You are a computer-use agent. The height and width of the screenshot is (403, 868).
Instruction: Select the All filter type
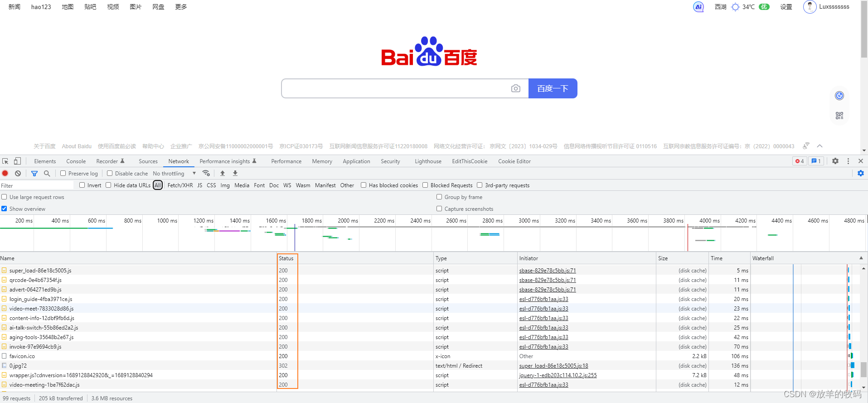pyautogui.click(x=158, y=185)
